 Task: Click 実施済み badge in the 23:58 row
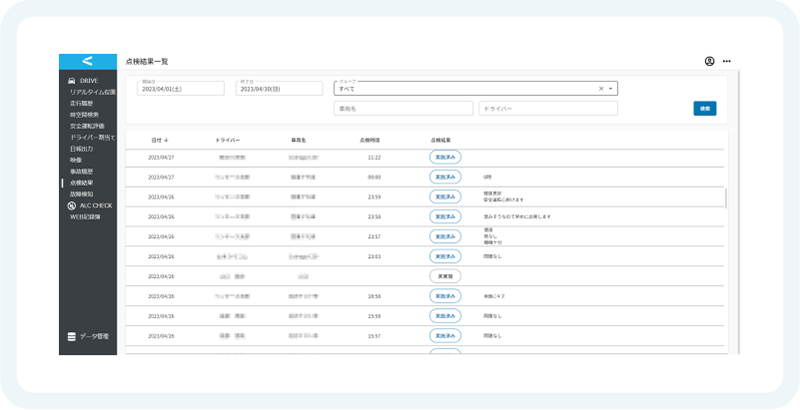(x=445, y=217)
